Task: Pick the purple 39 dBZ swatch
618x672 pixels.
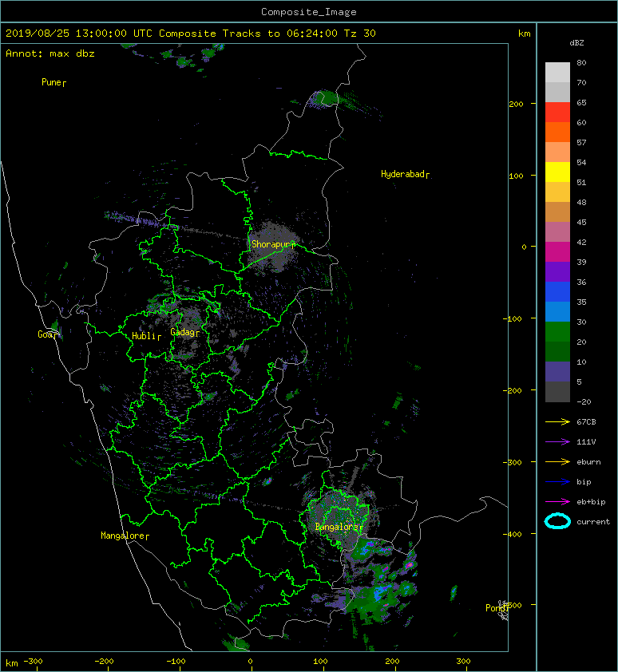Action: (x=557, y=271)
